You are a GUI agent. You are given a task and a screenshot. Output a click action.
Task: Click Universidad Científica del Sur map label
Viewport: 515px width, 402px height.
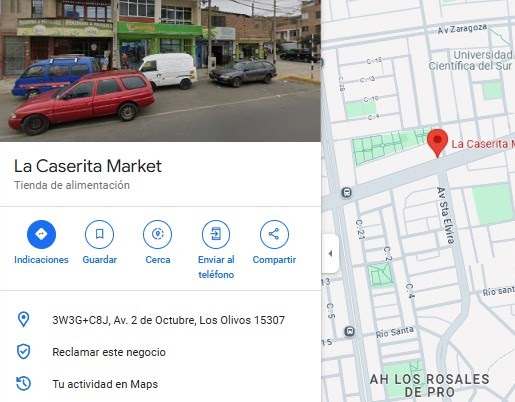[470, 60]
